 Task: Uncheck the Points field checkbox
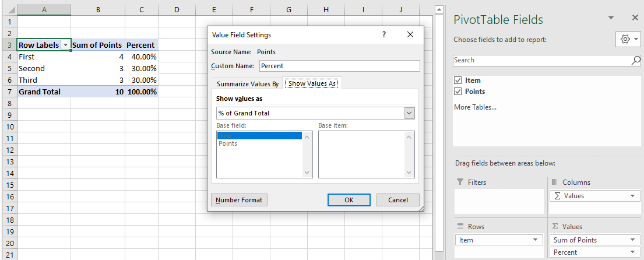(458, 91)
